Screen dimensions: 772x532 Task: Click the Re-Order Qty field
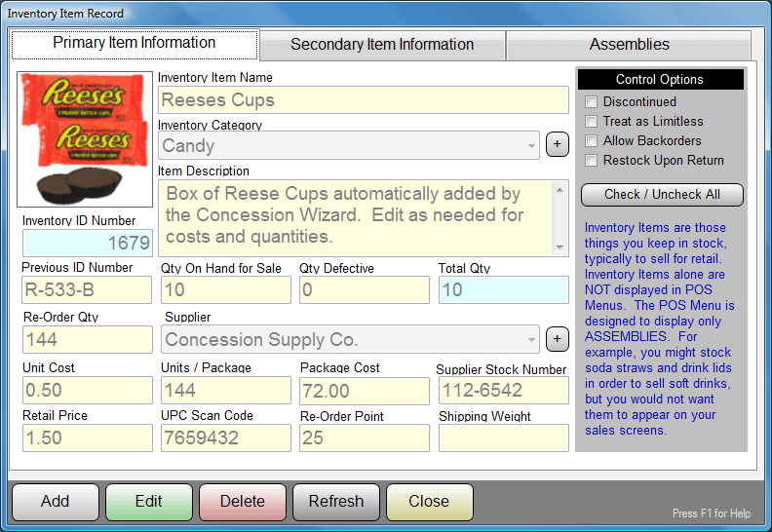point(88,340)
